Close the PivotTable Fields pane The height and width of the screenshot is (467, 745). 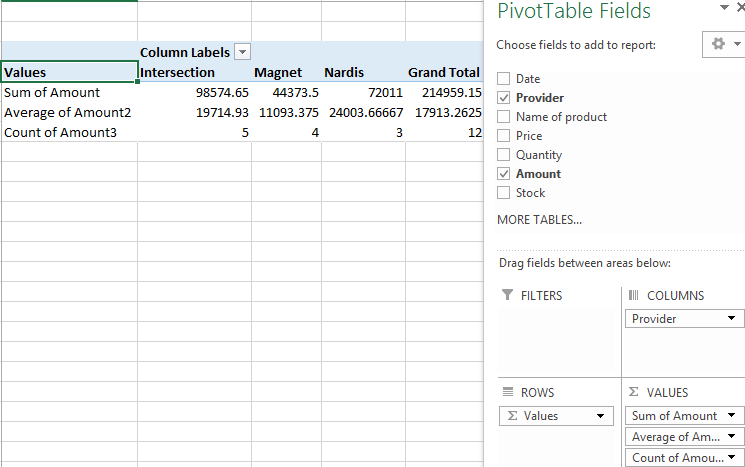click(x=741, y=9)
